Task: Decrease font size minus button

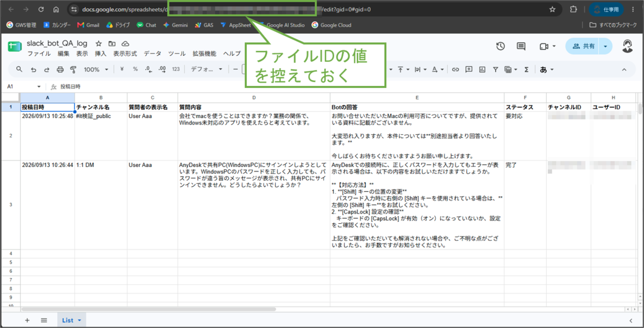Action: [x=235, y=69]
